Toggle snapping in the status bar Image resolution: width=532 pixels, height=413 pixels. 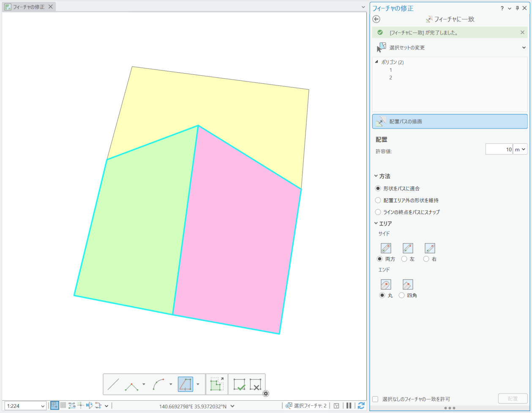(x=55, y=406)
